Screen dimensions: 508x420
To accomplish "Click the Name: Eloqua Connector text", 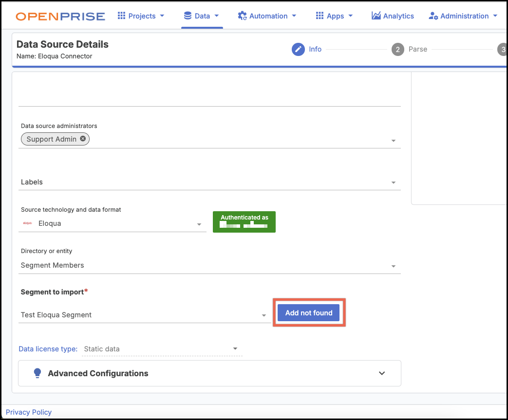I will pyautogui.click(x=54, y=56).
